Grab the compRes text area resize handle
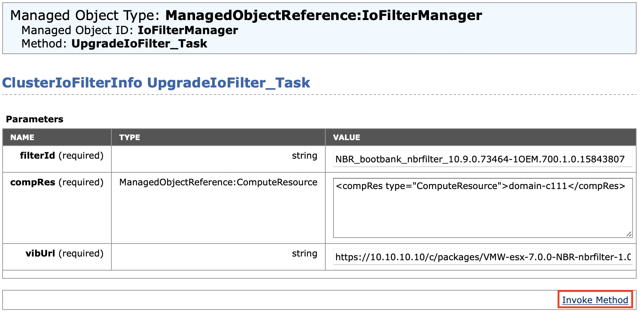Screen dimensions: 644x321 click(629, 234)
